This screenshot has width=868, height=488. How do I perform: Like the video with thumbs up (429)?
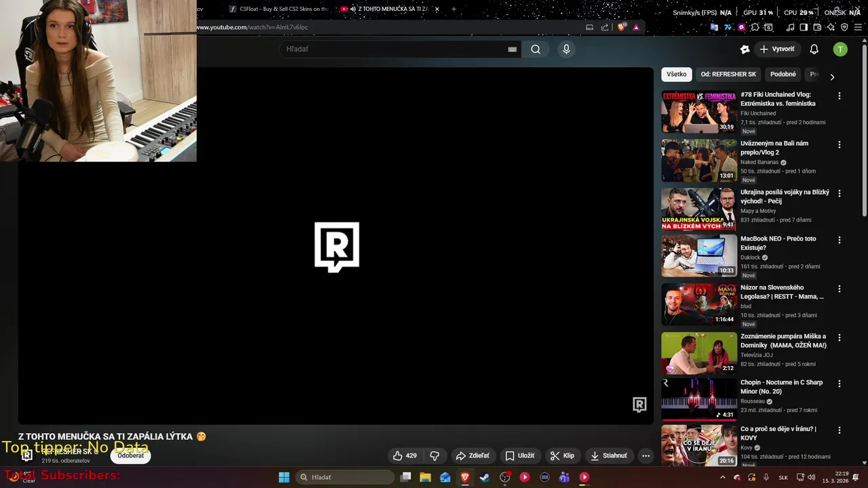point(405,455)
